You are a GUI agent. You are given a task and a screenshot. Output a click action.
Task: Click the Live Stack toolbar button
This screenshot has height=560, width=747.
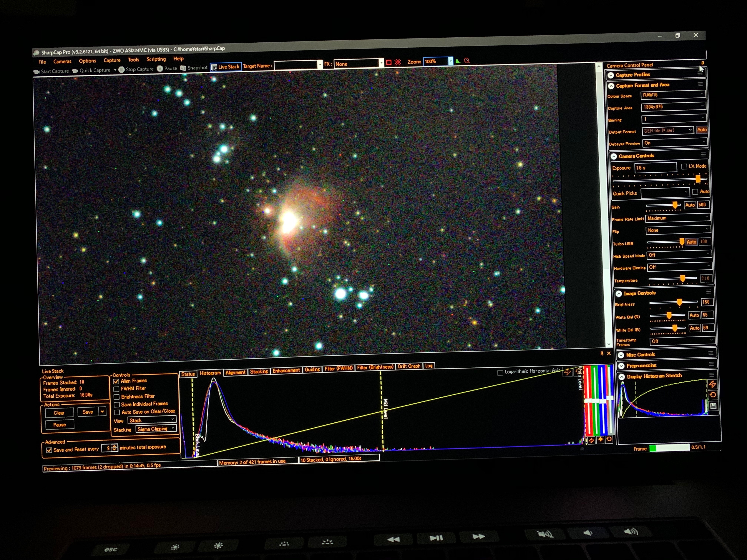pyautogui.click(x=226, y=67)
